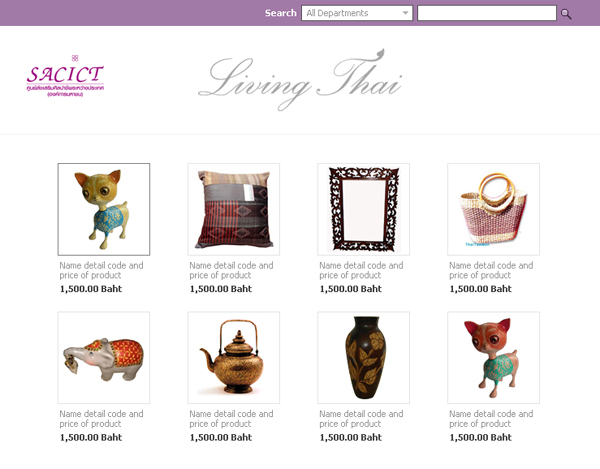Click the SACICT logo
The image size is (600, 469).
[x=65, y=76]
